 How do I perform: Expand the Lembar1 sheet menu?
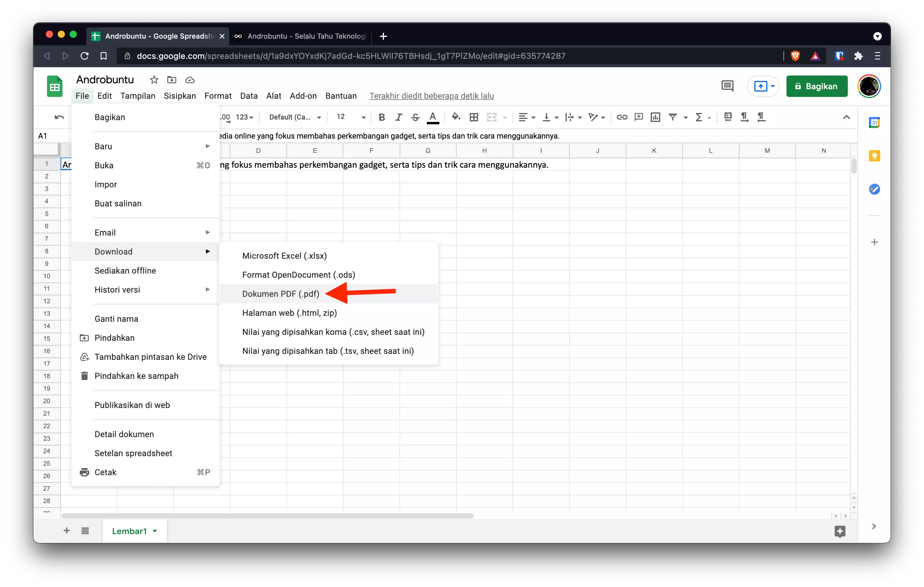pyautogui.click(x=155, y=531)
